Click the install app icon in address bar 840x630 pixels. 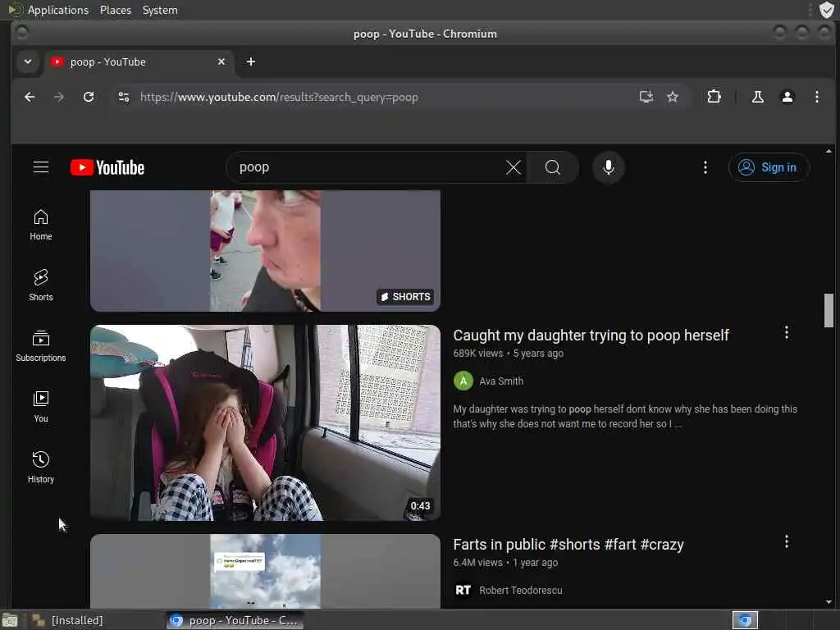646,97
